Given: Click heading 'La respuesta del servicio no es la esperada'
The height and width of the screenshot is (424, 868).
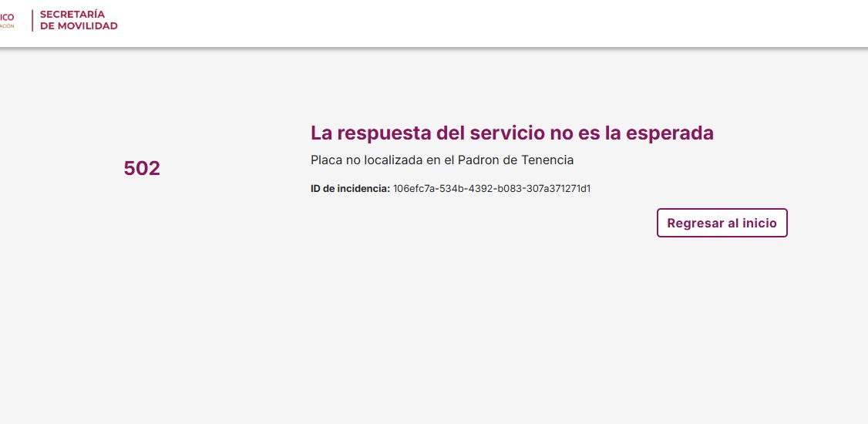Looking at the screenshot, I should click(512, 133).
